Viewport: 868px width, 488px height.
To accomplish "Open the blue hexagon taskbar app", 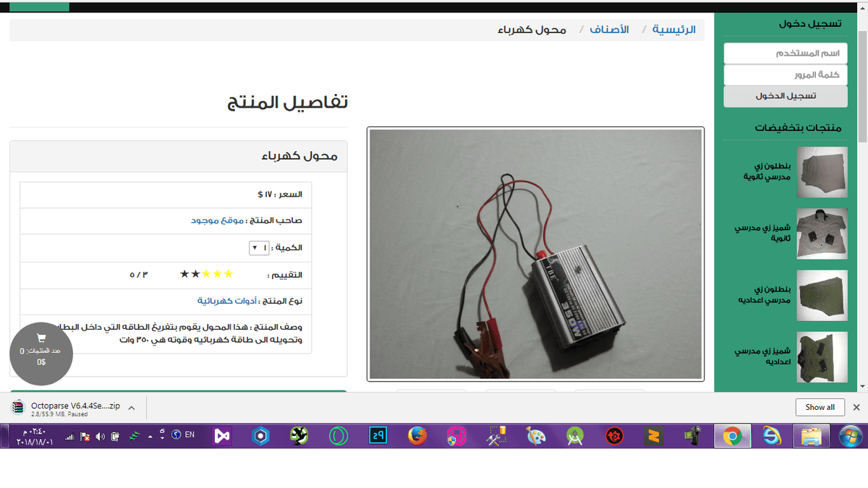I will [x=262, y=436].
